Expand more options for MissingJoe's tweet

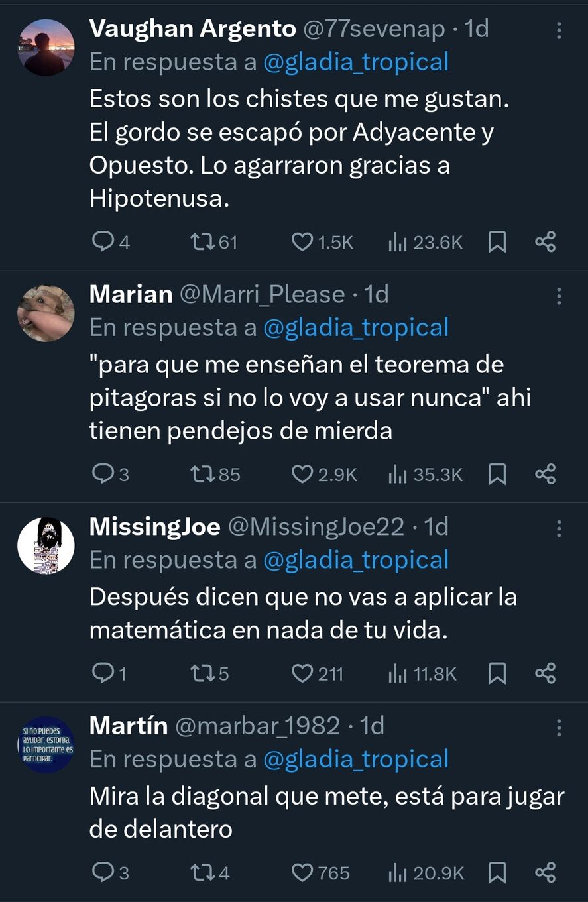coord(559,528)
